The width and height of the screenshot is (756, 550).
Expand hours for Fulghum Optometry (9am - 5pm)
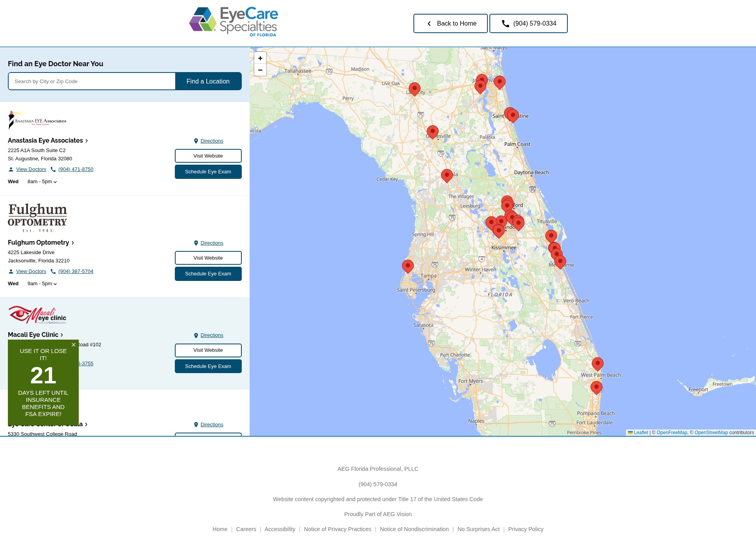[x=42, y=284]
